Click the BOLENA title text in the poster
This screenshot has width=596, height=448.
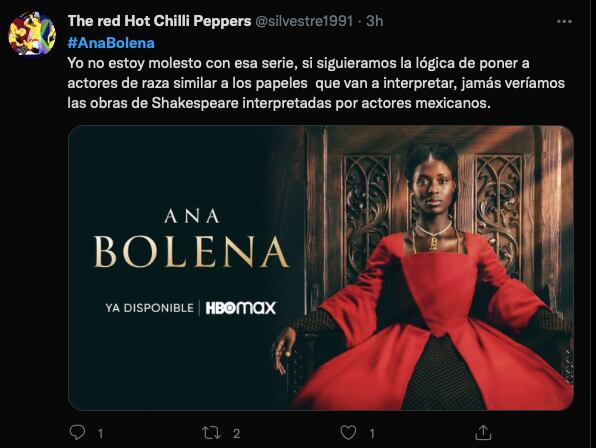pyautogui.click(x=191, y=252)
